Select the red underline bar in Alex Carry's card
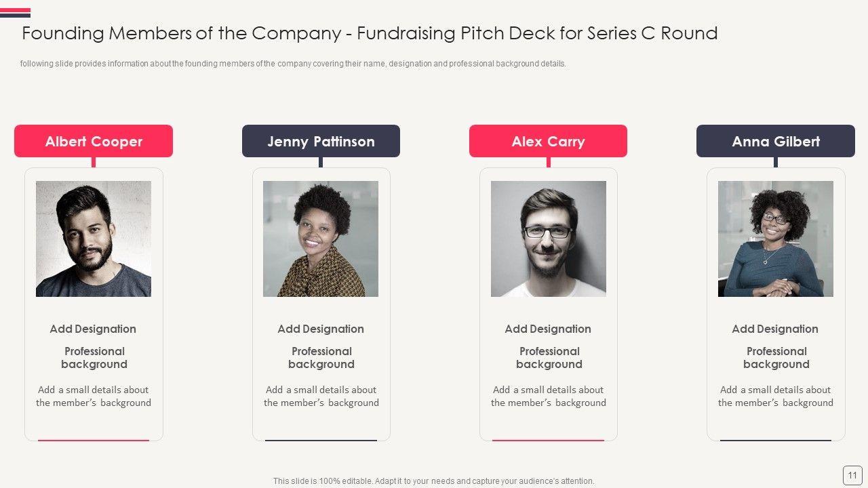The height and width of the screenshot is (488, 868). tap(548, 440)
